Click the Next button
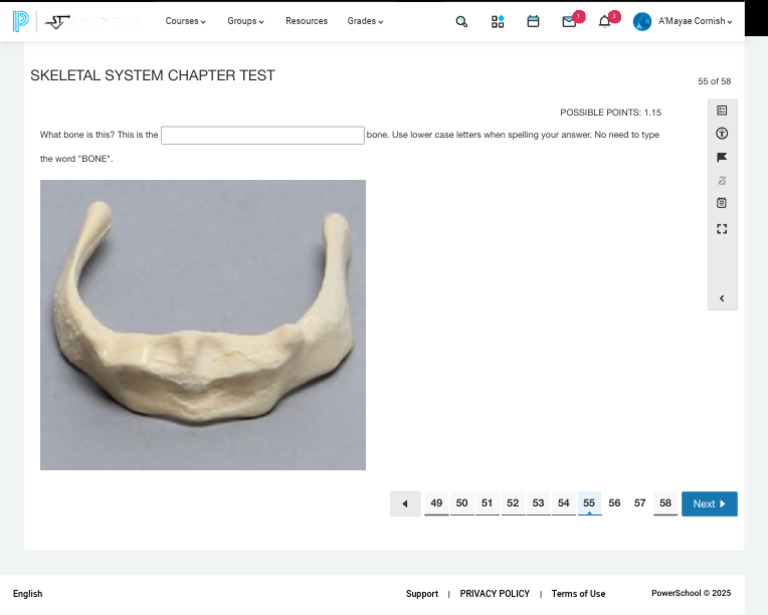768x615 pixels. [709, 504]
